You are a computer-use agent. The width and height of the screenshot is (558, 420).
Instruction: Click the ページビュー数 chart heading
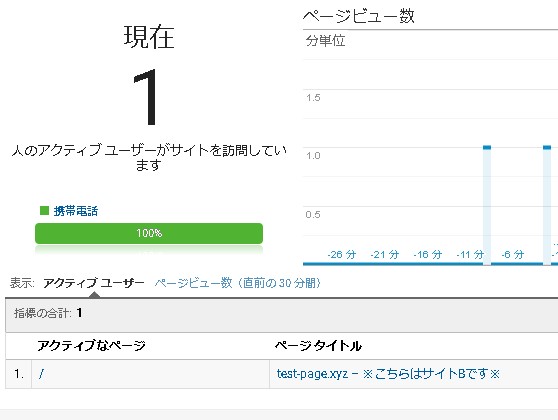click(359, 16)
